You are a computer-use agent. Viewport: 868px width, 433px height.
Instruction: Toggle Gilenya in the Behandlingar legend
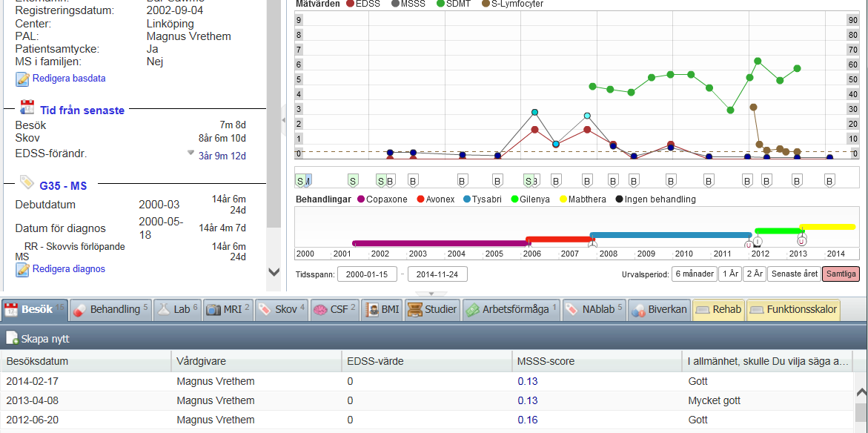pos(530,199)
